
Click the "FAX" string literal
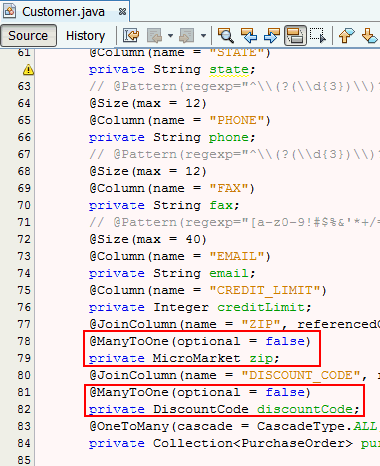click(x=228, y=188)
